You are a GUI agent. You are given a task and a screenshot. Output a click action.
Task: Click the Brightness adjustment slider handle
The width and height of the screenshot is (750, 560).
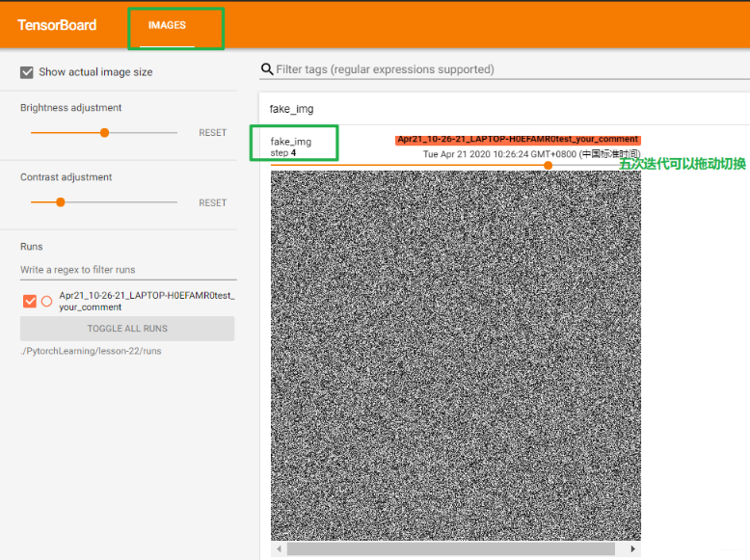tap(105, 132)
